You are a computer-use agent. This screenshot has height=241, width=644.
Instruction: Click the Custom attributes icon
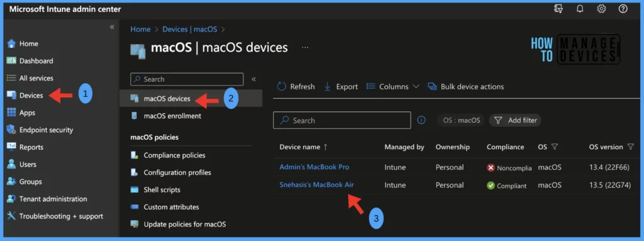(x=135, y=207)
